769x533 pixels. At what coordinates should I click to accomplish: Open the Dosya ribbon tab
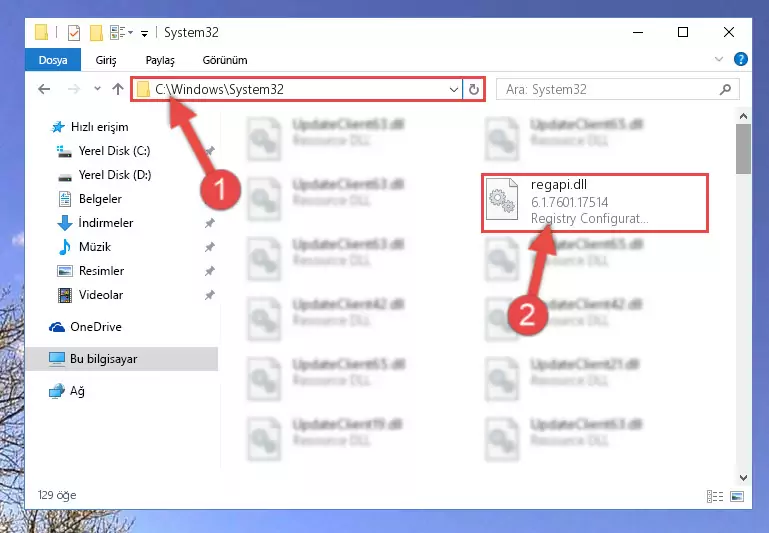click(x=53, y=60)
